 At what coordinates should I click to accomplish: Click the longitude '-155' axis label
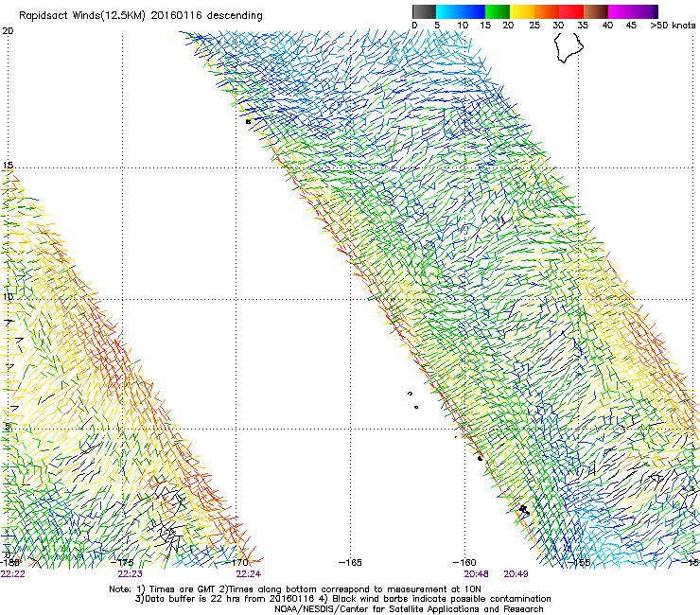point(580,562)
